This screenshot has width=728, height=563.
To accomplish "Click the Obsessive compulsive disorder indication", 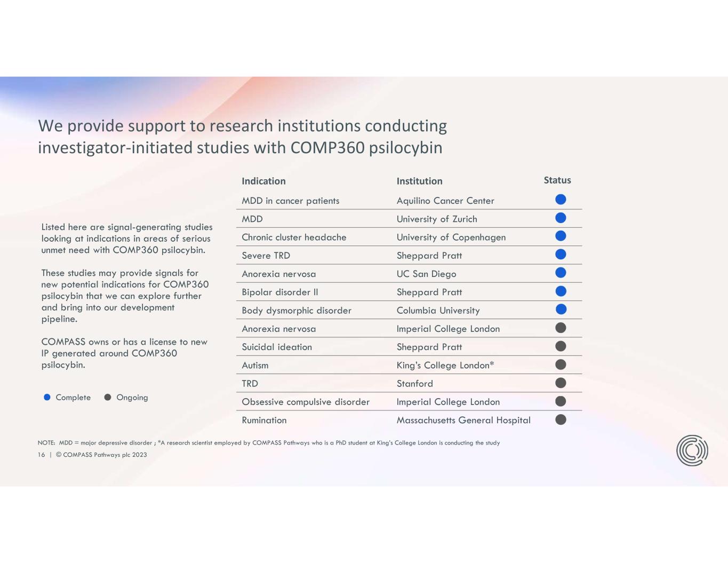I will [x=306, y=402].
